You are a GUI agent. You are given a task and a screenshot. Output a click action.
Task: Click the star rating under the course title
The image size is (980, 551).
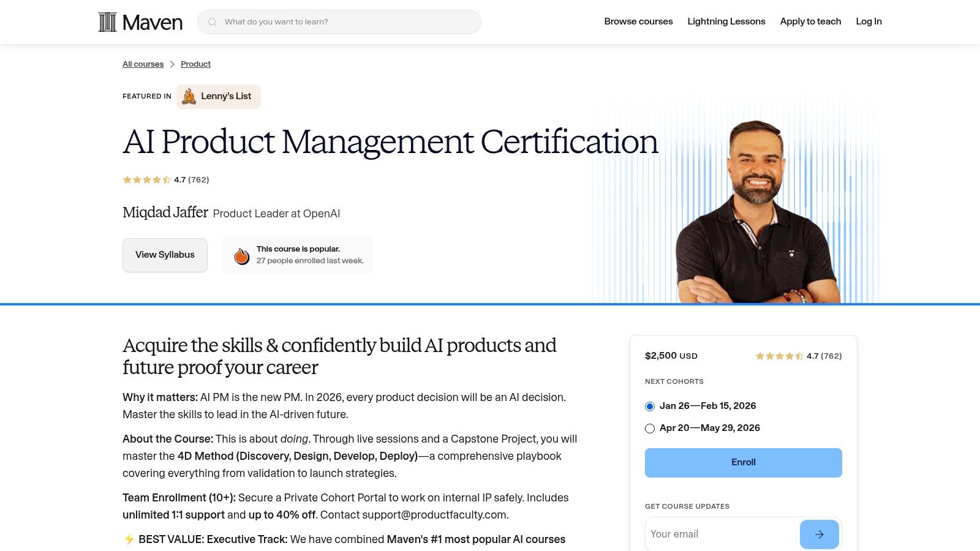click(x=146, y=179)
